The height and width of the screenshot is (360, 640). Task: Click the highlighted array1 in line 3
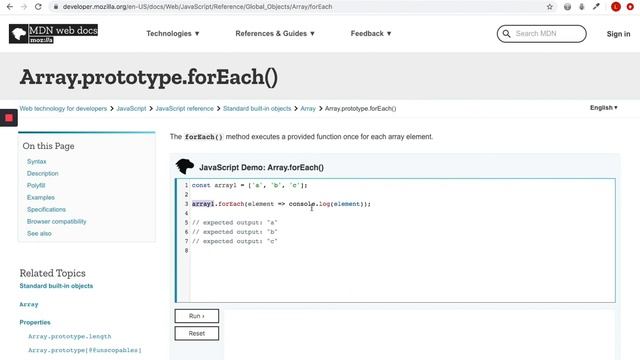[x=203, y=204]
